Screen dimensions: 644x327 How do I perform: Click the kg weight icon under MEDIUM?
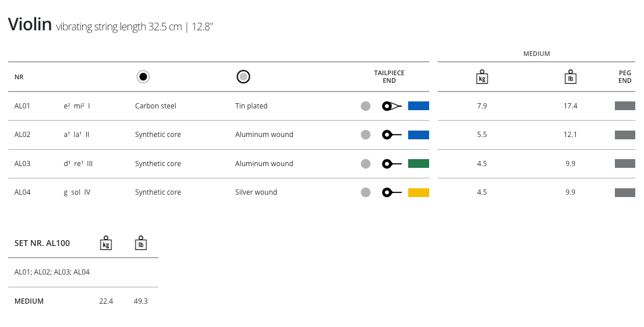(482, 77)
